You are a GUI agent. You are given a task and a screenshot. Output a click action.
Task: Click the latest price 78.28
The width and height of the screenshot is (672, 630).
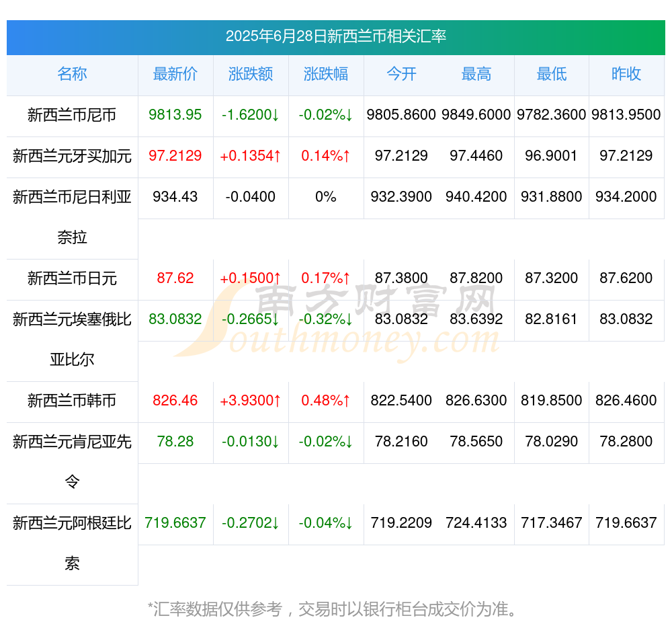tap(175, 441)
